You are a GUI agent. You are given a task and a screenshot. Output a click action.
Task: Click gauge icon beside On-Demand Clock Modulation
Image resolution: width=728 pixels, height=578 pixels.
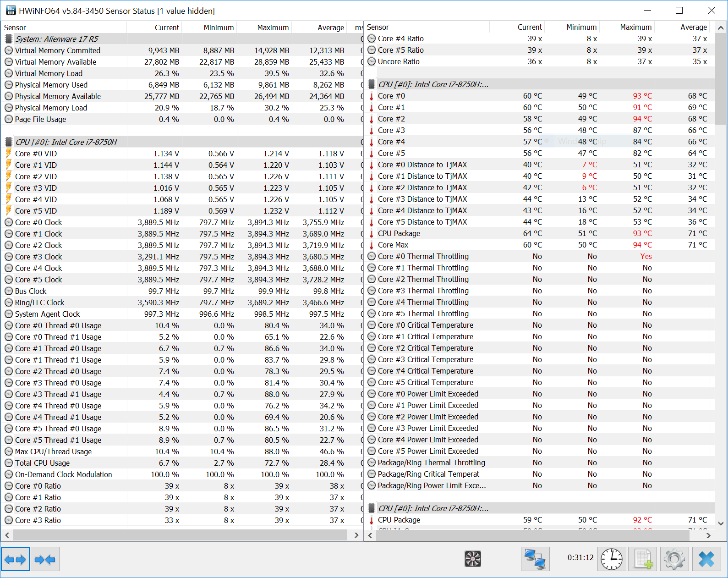point(9,474)
